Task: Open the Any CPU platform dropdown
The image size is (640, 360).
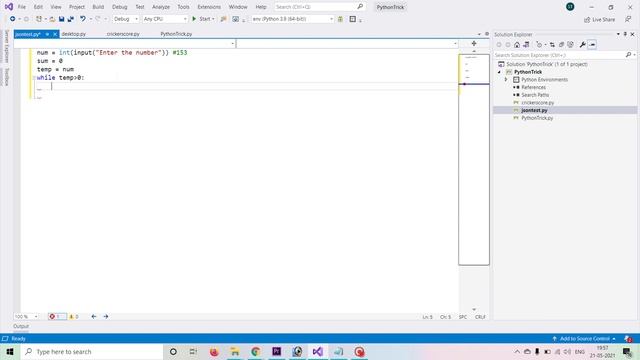Action: tap(165, 19)
